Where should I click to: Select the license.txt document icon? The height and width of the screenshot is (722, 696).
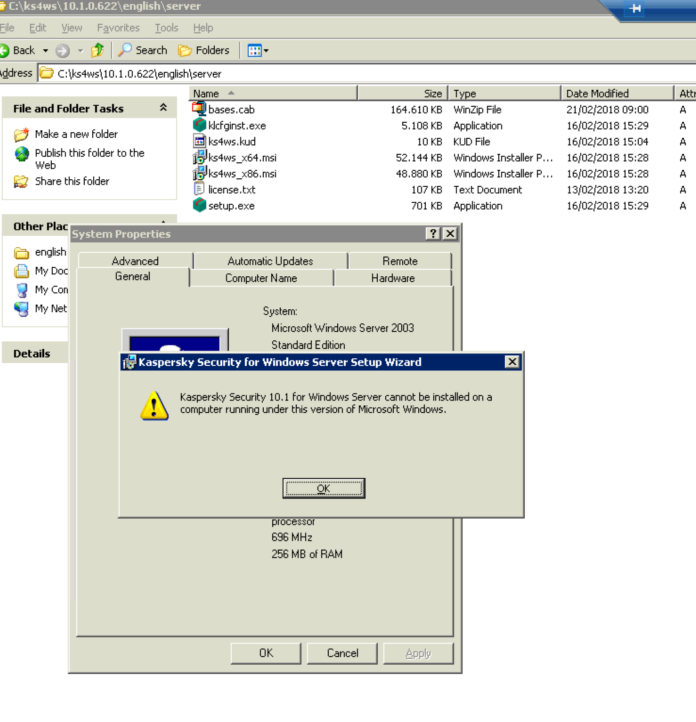(199, 189)
